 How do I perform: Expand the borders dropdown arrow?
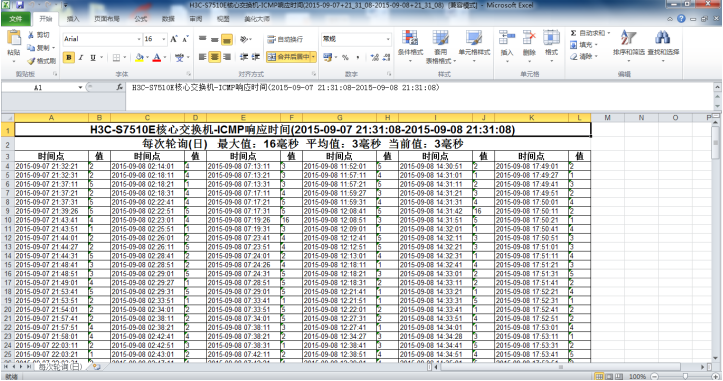[x=125, y=58]
